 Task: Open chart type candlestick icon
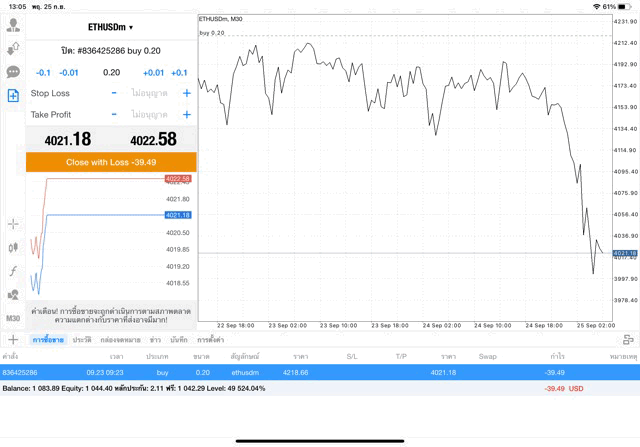[x=13, y=247]
